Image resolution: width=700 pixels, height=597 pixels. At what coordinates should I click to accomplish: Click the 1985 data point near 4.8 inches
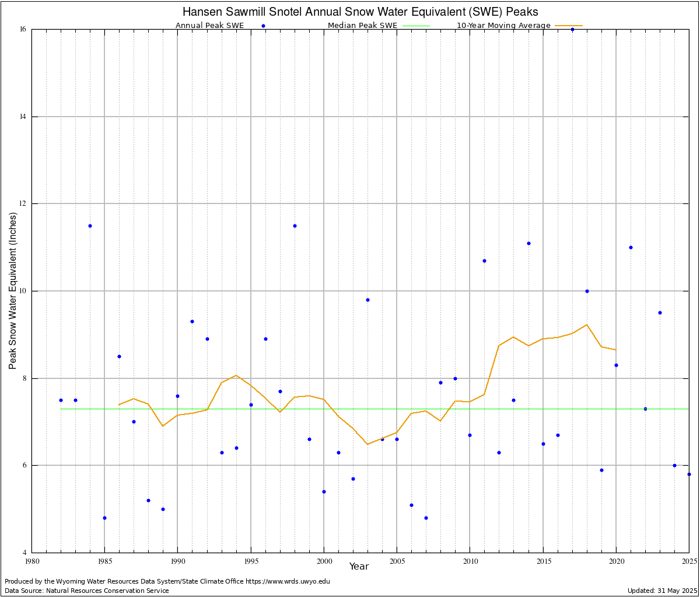click(104, 518)
